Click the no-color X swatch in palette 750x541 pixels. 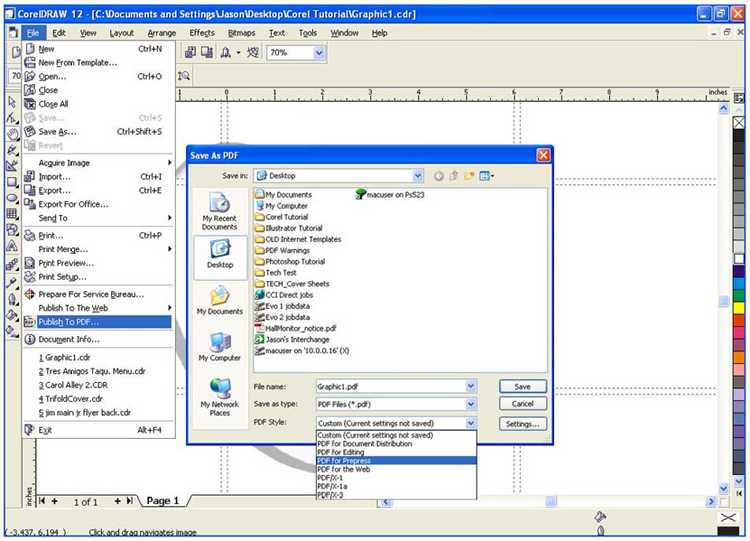pos(739,122)
